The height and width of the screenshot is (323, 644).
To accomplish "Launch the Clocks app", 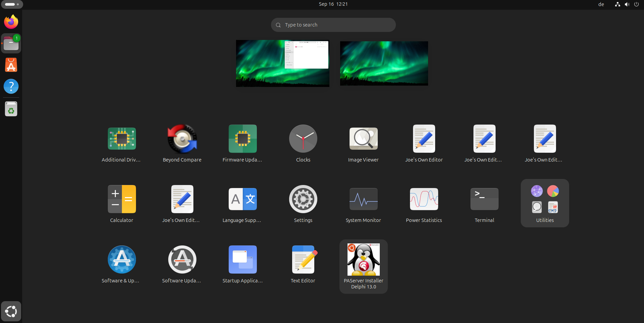I will (x=303, y=139).
